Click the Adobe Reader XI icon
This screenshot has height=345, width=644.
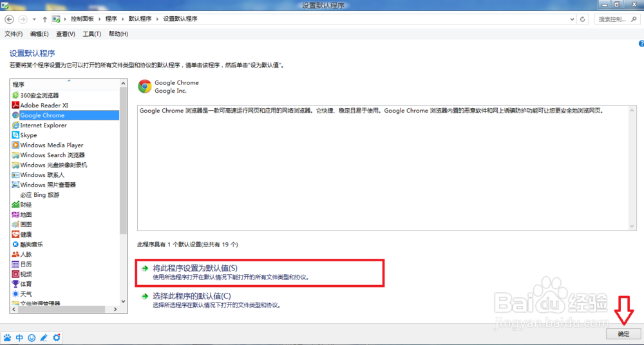[x=15, y=105]
